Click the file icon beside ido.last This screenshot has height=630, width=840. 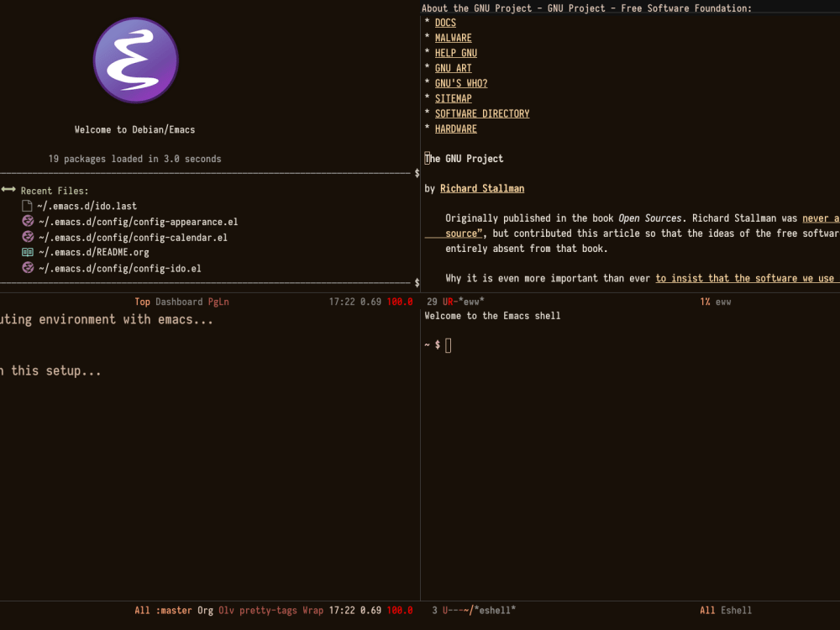point(27,206)
